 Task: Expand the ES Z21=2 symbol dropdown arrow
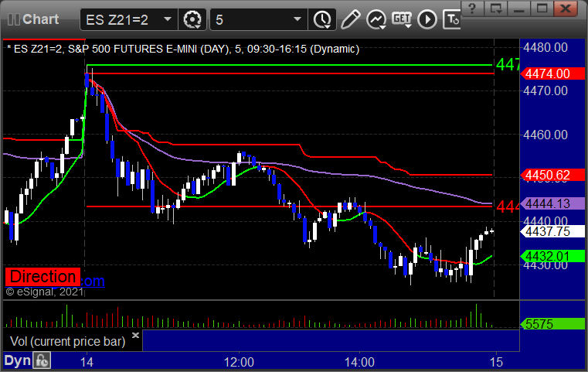pos(168,19)
